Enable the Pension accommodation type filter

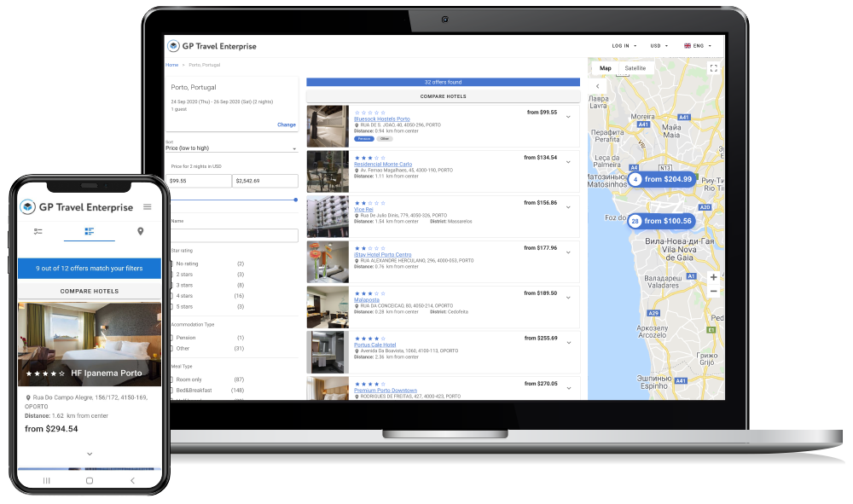tap(172, 338)
